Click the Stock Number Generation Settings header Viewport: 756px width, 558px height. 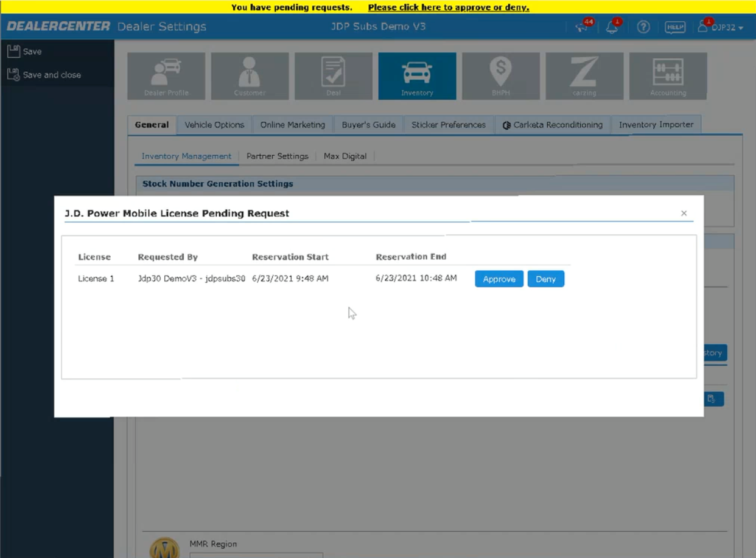218,184
